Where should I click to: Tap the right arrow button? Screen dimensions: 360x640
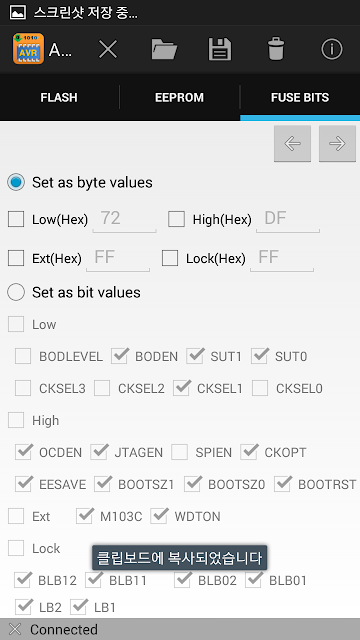[337, 143]
